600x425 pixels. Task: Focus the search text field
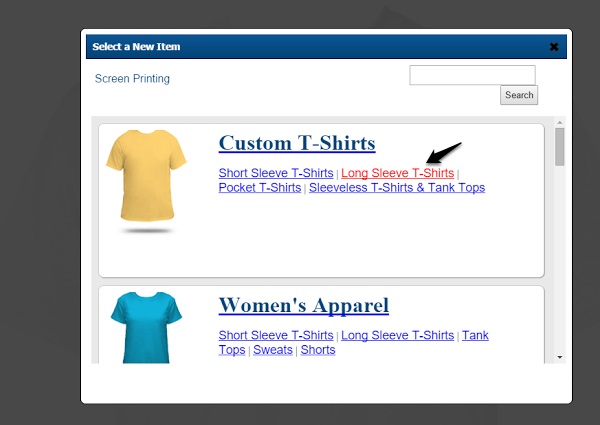[x=472, y=75]
